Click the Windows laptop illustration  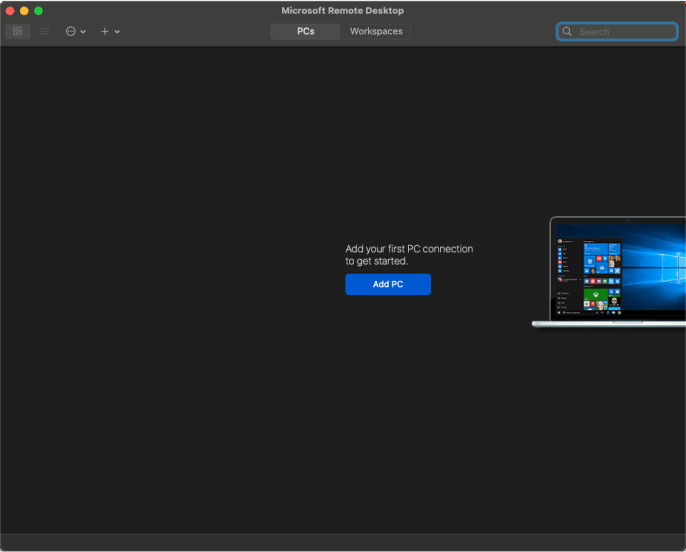609,272
